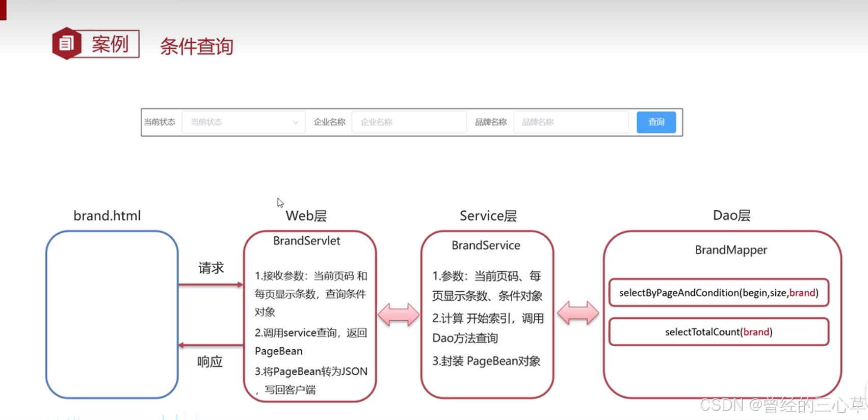
Task: Click the Service层 heading
Action: coord(488,216)
